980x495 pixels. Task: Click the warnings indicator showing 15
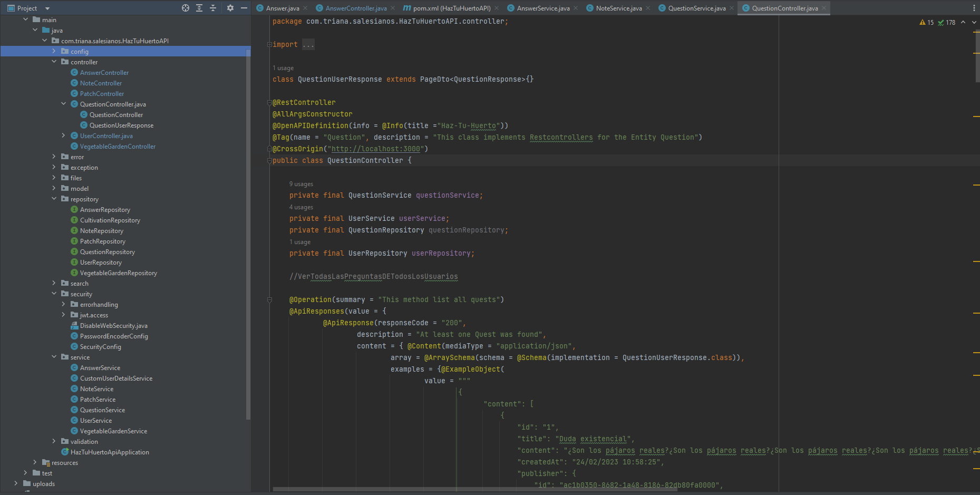point(926,22)
